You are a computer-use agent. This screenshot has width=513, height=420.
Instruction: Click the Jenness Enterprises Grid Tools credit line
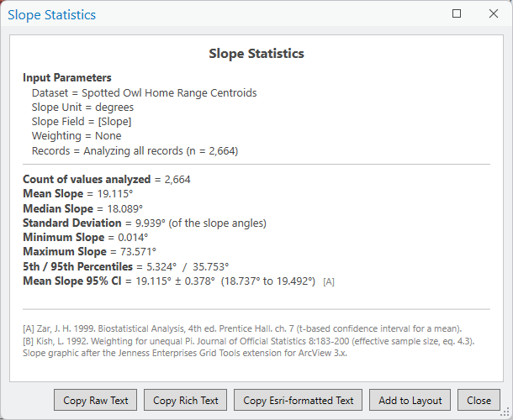(x=184, y=353)
